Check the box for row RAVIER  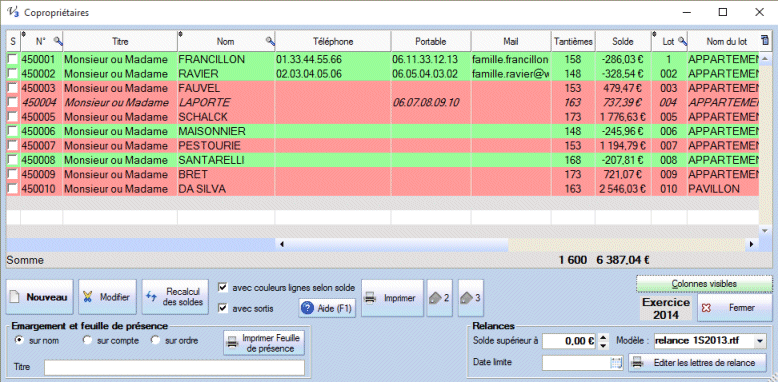[x=12, y=73]
